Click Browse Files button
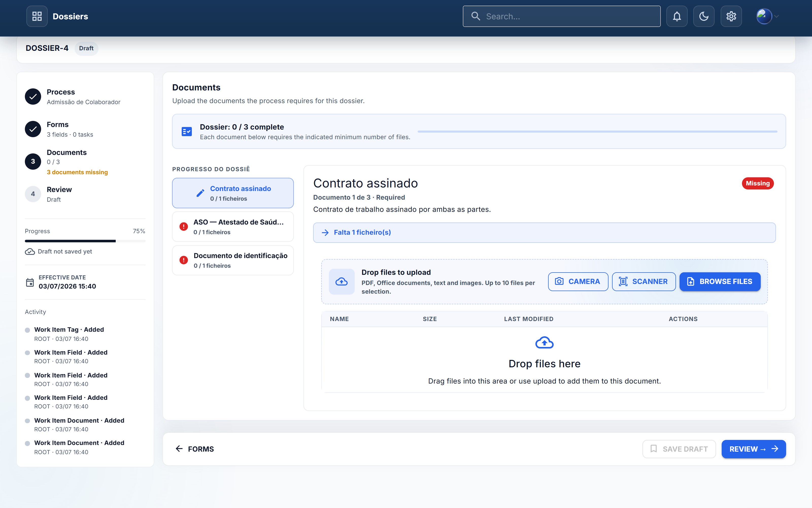The height and width of the screenshot is (508, 812). tap(720, 281)
